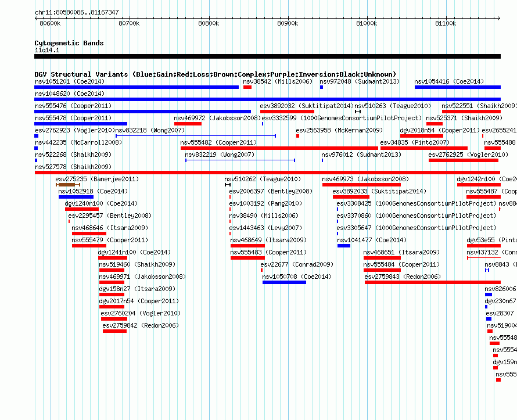The image size is (517, 420).
Task: Open esv2762925 (Vogler2010) variant
Action: click(469, 155)
